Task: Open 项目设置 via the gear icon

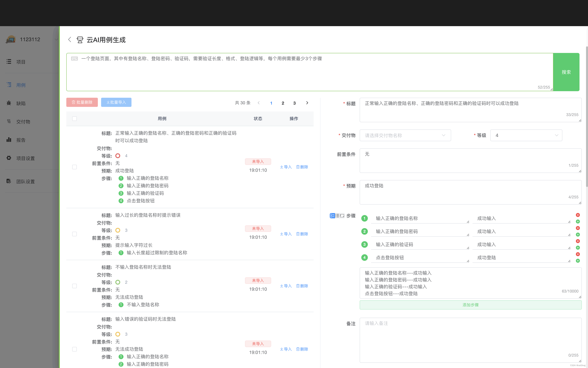Action: tap(25, 158)
